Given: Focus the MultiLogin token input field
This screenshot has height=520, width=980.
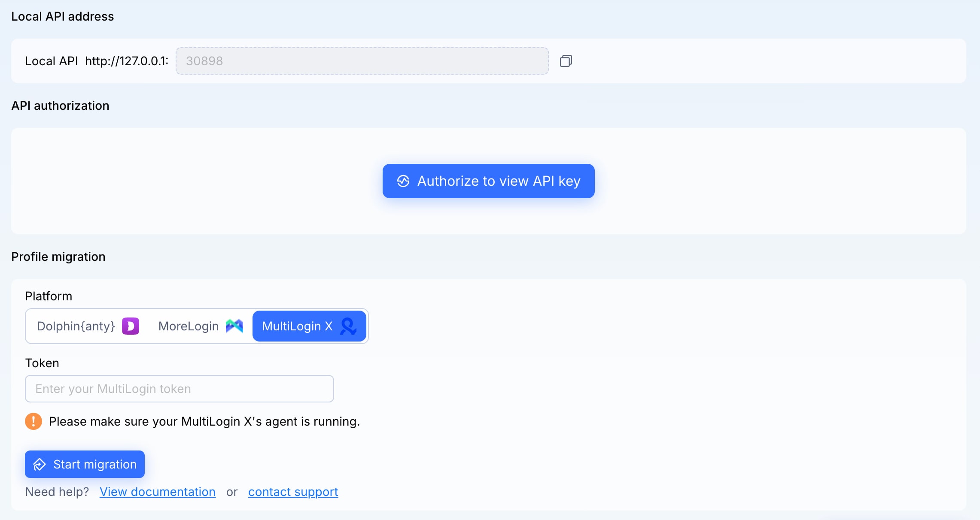Looking at the screenshot, I should [180, 389].
